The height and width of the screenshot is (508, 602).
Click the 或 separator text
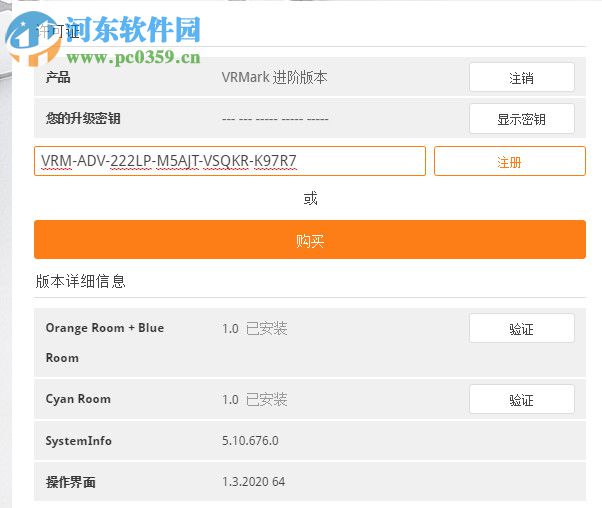click(x=310, y=199)
